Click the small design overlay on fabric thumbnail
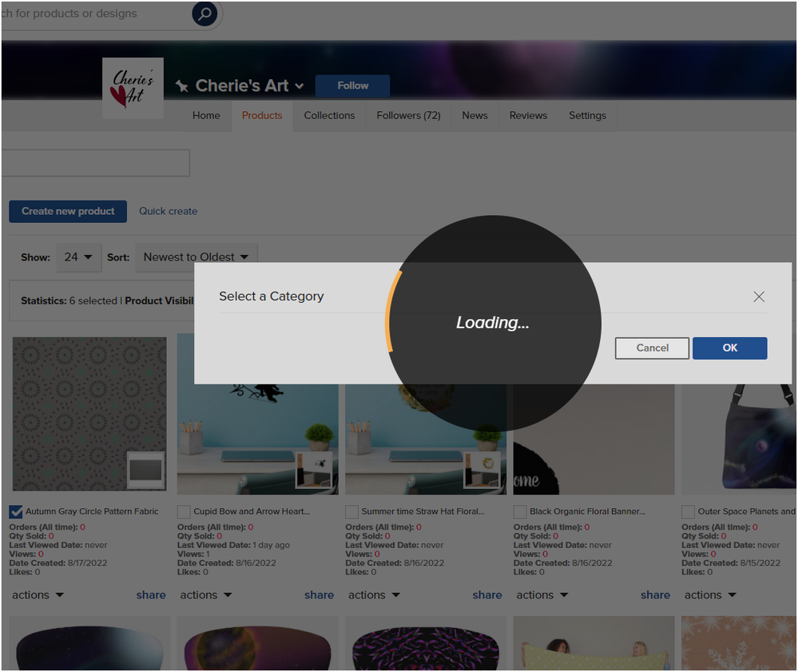798x672 pixels. [x=145, y=470]
